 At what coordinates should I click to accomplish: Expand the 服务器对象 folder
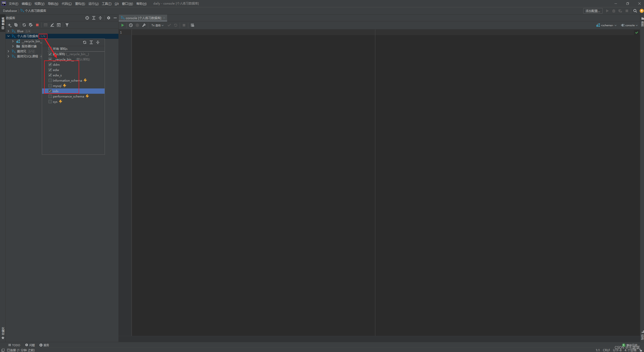[x=13, y=46]
